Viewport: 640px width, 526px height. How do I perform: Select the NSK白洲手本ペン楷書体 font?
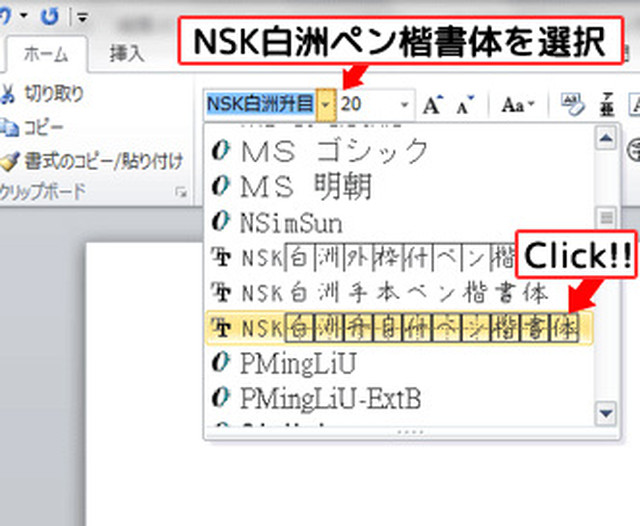click(x=399, y=293)
